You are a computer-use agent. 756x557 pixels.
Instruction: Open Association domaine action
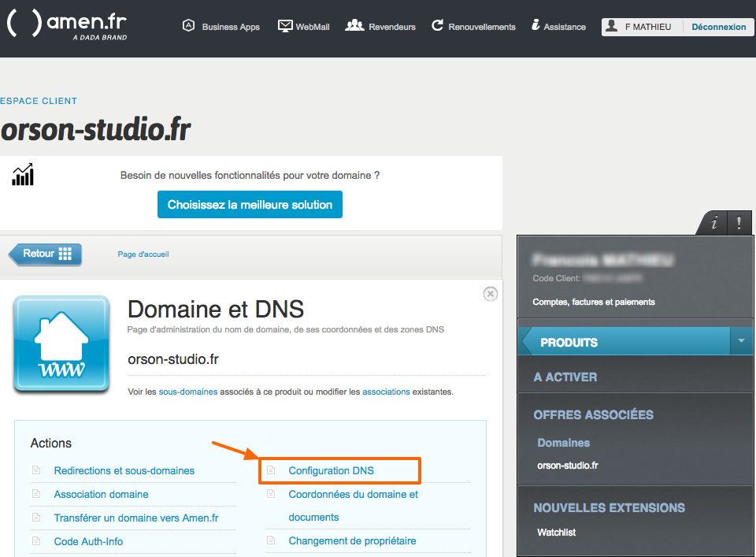(102, 494)
